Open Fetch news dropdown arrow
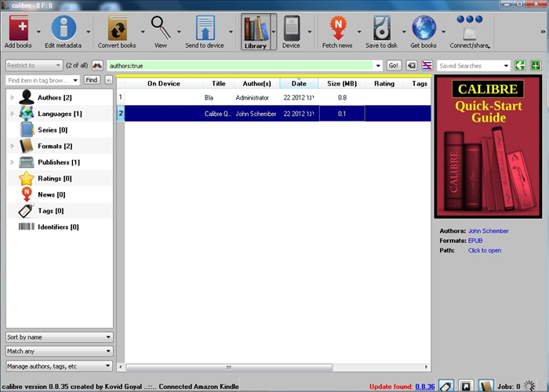This screenshot has width=549, height=392. [359, 32]
